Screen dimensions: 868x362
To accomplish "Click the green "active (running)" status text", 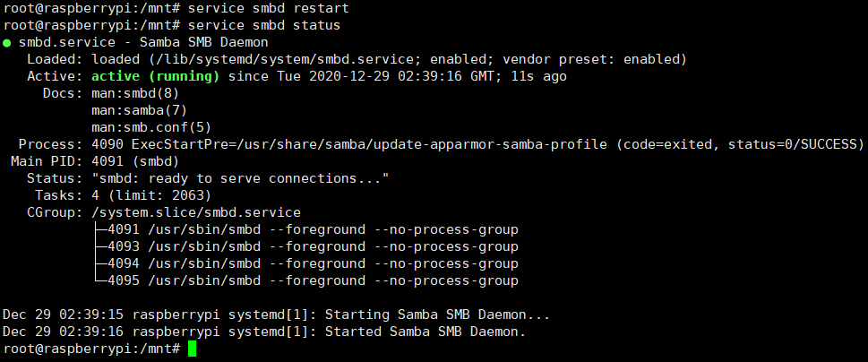I will [155, 76].
